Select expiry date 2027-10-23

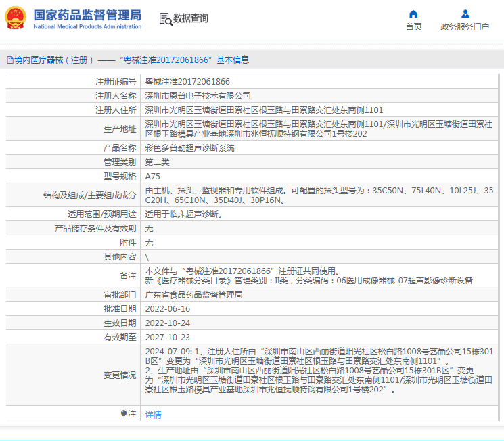(x=168, y=338)
